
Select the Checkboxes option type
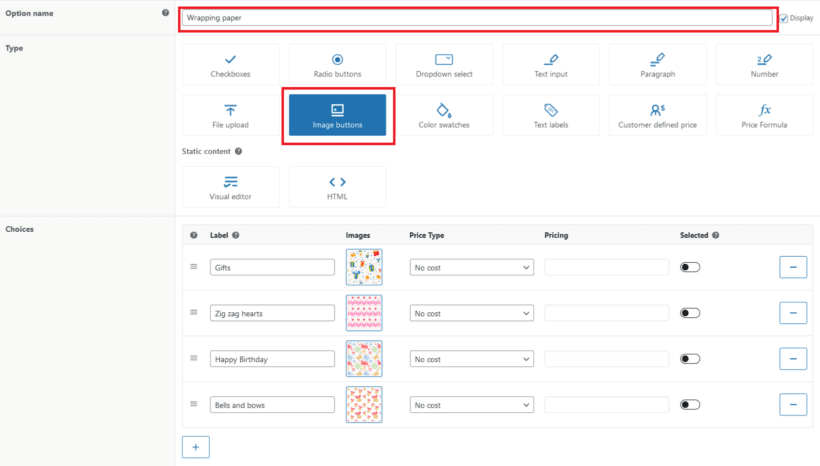pyautogui.click(x=230, y=65)
